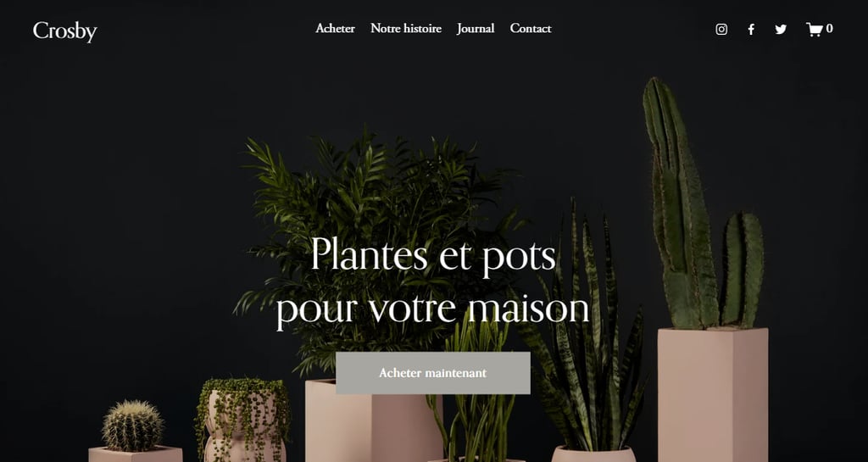Click the tall columnar cactus image

700,210
